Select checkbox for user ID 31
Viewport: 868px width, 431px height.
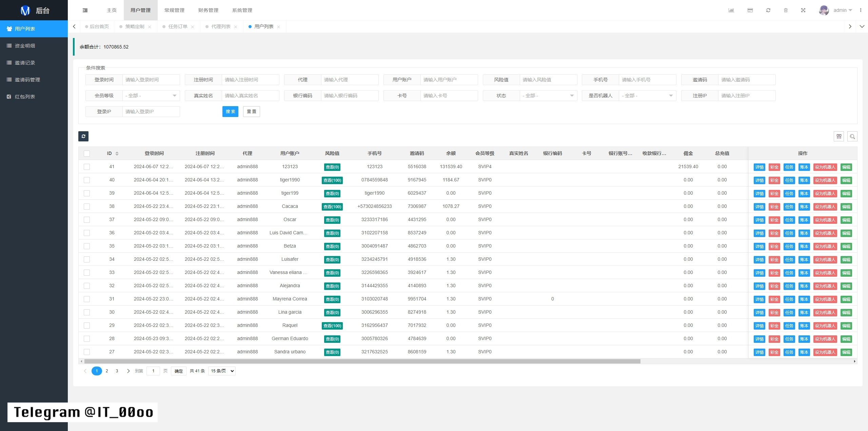pos(87,299)
